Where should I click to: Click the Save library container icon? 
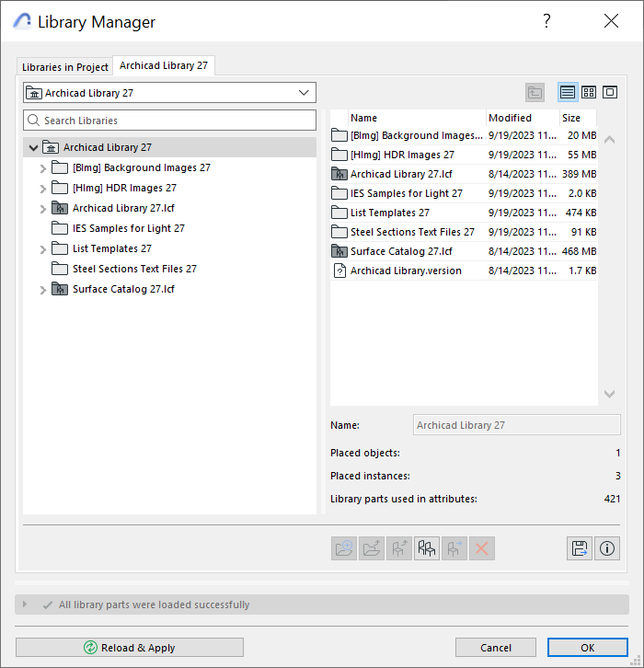(x=580, y=548)
